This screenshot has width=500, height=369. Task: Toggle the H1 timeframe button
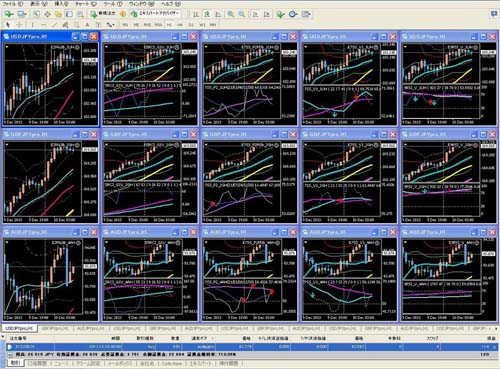click(169, 25)
